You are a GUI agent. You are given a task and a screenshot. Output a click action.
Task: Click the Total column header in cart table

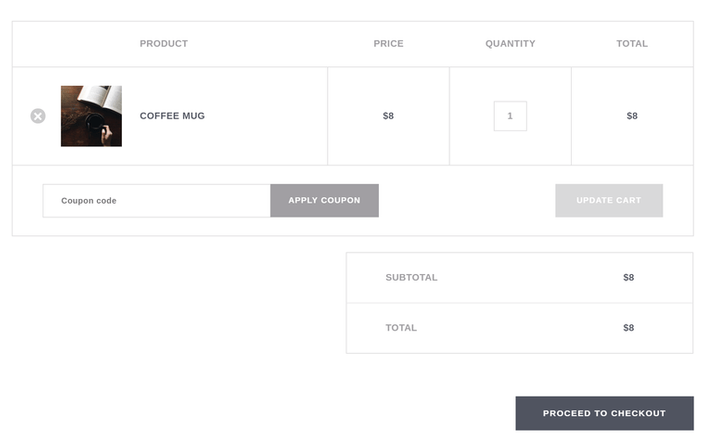[x=632, y=44]
